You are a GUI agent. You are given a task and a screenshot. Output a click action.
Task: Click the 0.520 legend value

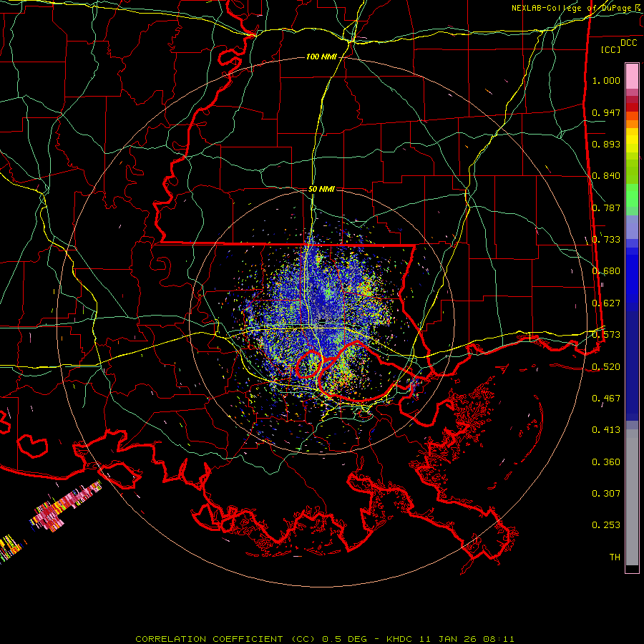point(606,367)
